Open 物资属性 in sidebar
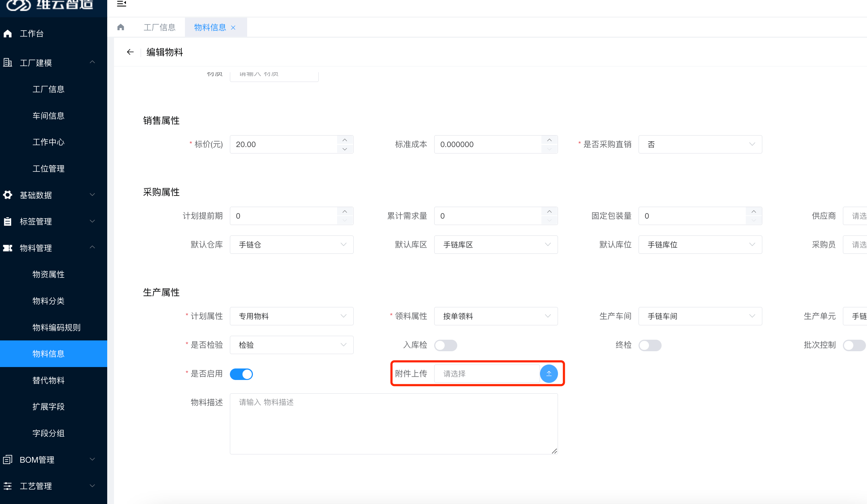Viewport: 867px width, 504px height. pyautogui.click(x=48, y=274)
